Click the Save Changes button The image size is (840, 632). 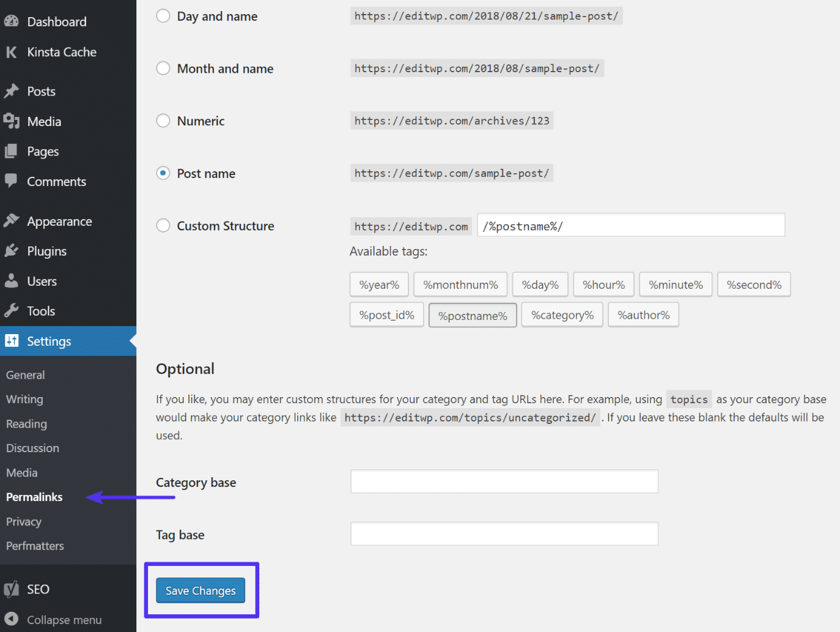[x=200, y=590]
